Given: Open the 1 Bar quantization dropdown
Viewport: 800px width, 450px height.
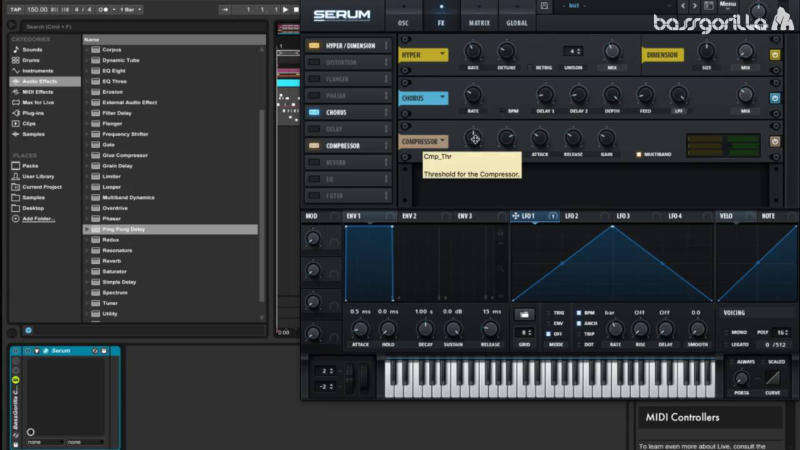Looking at the screenshot, I should click(x=131, y=9).
